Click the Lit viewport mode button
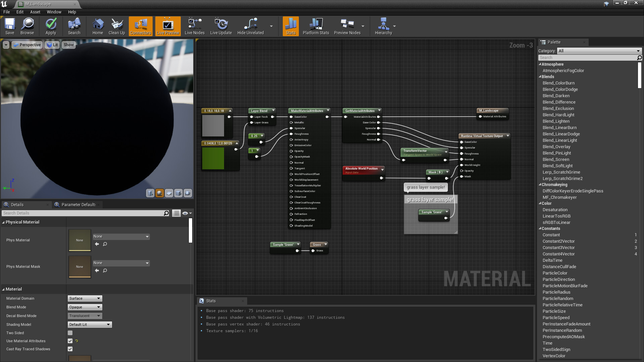 point(52,45)
